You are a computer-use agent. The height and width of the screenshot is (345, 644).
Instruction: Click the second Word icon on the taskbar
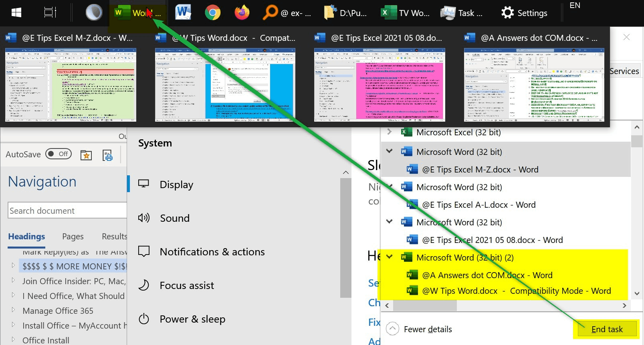pos(183,13)
